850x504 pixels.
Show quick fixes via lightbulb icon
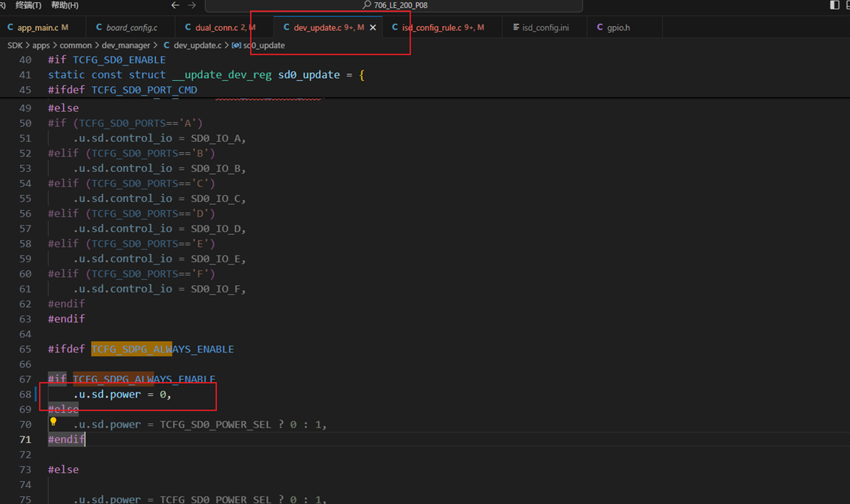click(53, 421)
